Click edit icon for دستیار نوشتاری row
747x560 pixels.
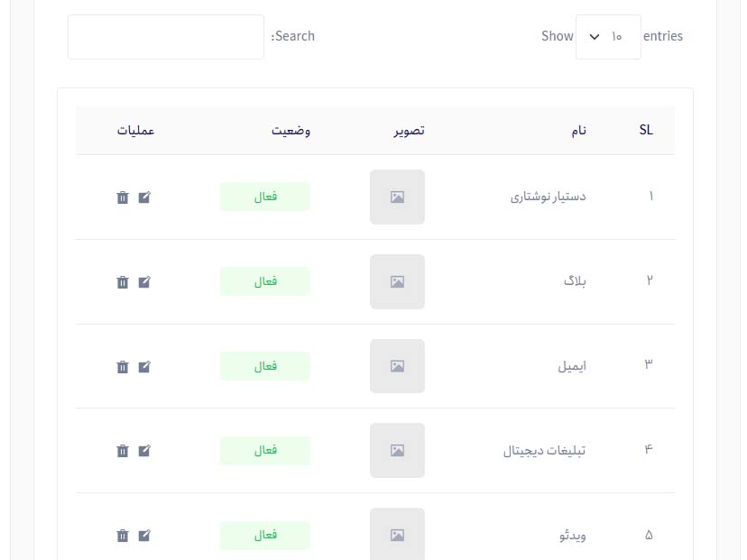[144, 197]
